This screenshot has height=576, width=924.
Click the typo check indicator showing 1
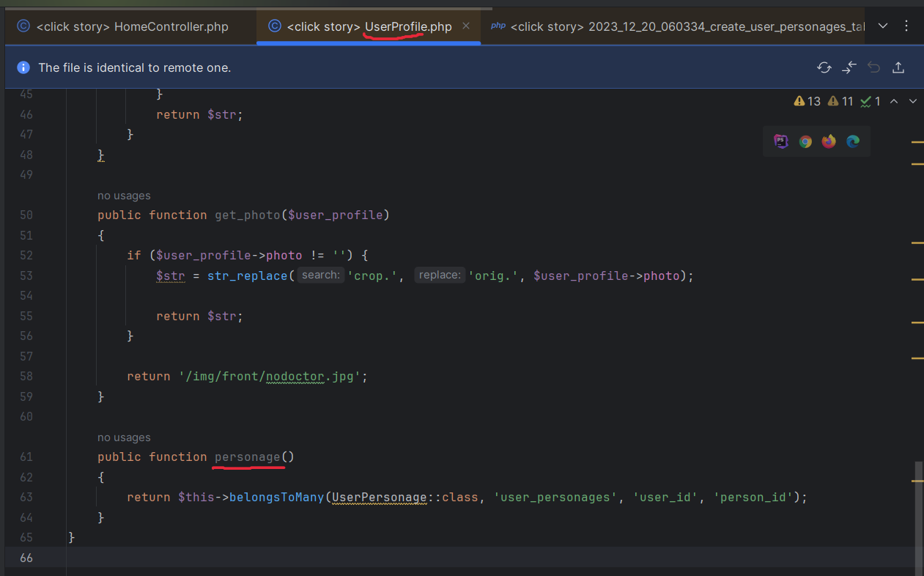pyautogui.click(x=871, y=101)
